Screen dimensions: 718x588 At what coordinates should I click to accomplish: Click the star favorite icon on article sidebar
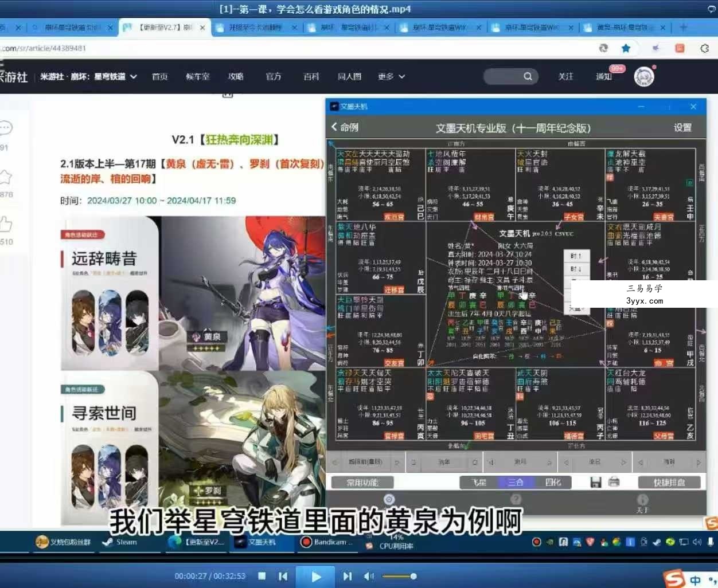pos(6,176)
